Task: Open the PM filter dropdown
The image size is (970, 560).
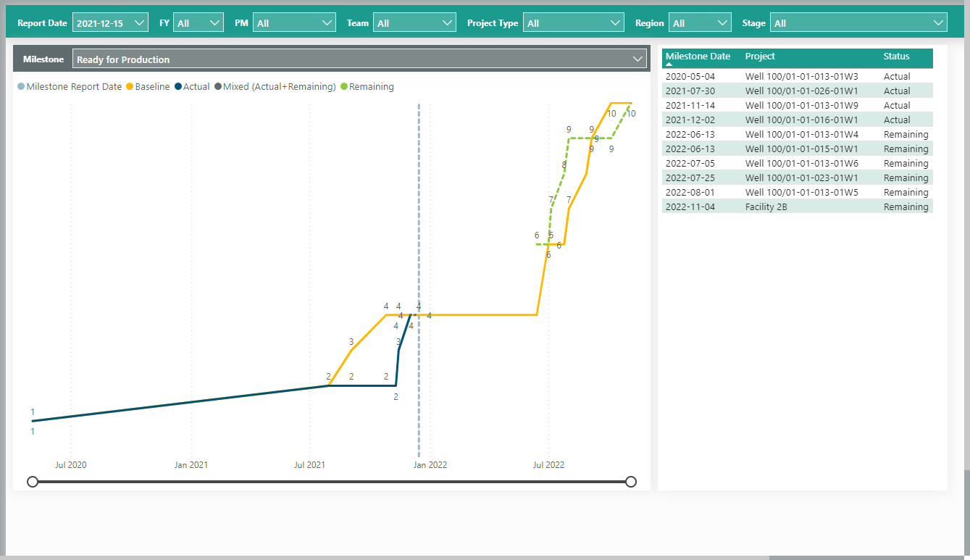Action: (x=294, y=23)
